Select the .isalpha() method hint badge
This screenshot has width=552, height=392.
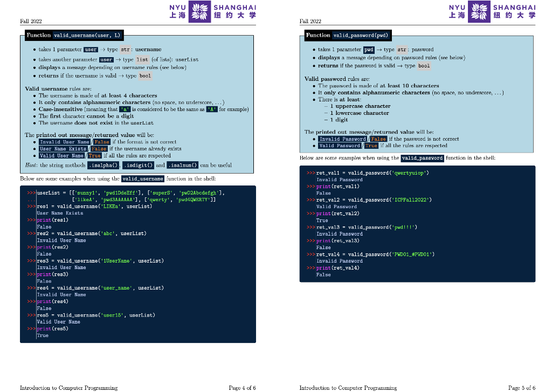103,165
